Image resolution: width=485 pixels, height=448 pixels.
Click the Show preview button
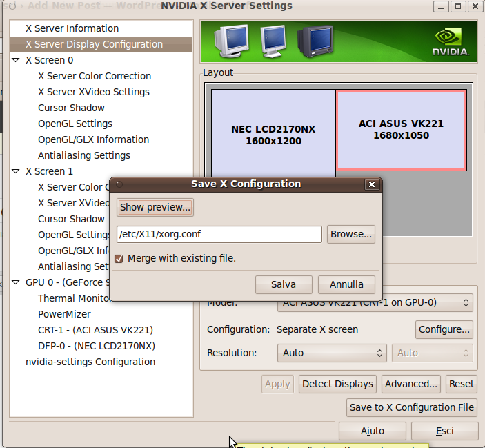tap(155, 207)
